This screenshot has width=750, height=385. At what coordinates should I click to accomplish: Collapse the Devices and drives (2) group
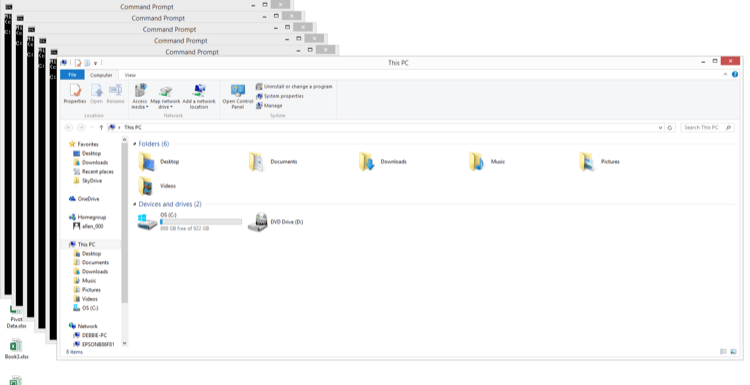[x=135, y=204]
